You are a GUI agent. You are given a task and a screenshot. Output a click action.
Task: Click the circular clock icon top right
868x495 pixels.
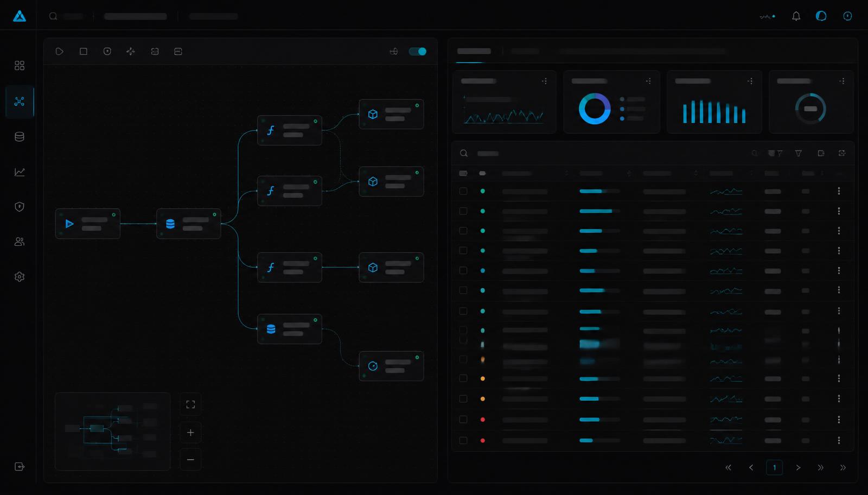point(847,16)
